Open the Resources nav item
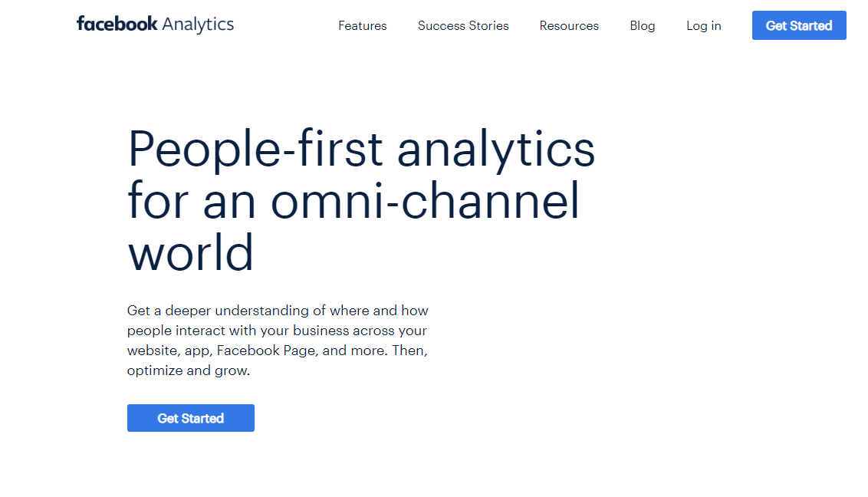The width and height of the screenshot is (868, 497). [569, 25]
